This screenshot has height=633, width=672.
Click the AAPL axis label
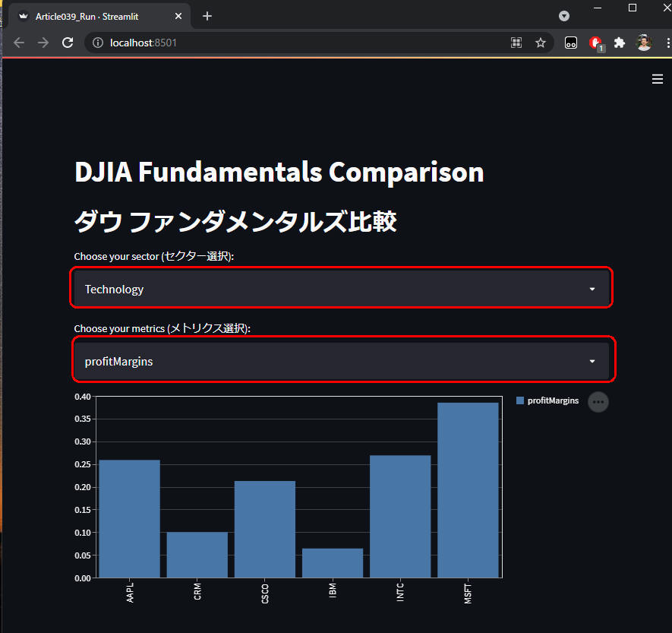tap(130, 592)
